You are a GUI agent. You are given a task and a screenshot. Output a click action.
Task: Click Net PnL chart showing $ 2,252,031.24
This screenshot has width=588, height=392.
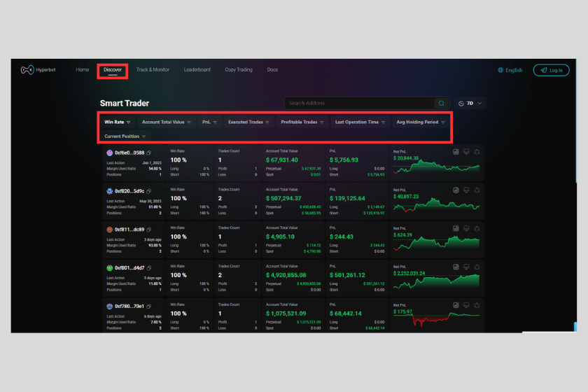click(437, 281)
